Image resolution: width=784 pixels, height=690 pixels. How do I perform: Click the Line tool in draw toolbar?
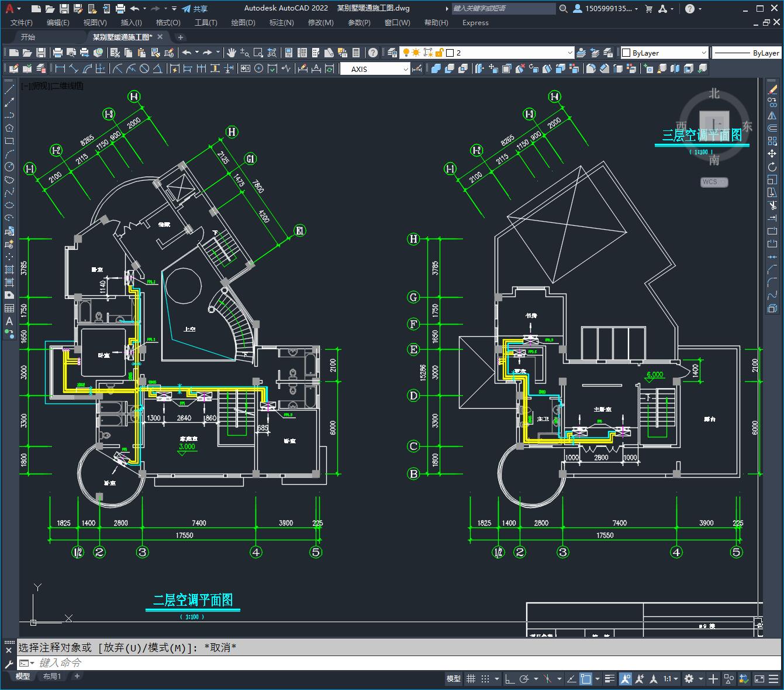9,90
